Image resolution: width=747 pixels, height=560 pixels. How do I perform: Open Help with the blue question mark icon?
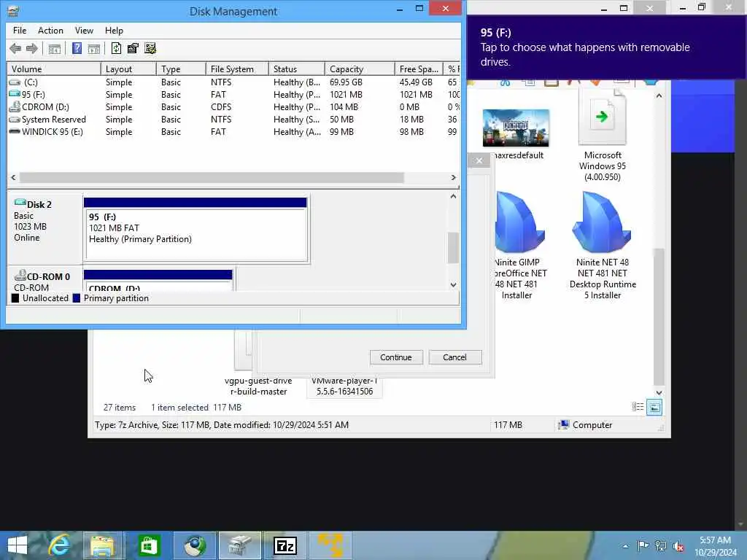click(x=77, y=48)
